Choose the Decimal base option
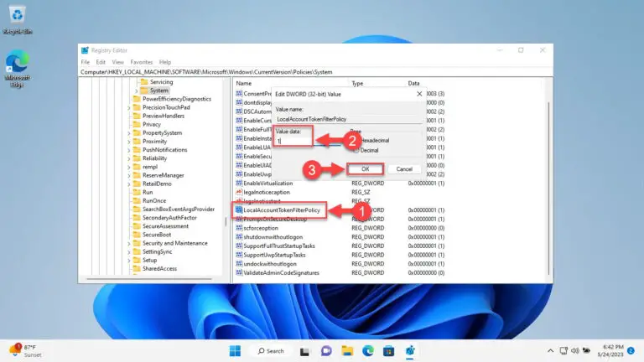This screenshot has width=644, height=362. (356, 151)
